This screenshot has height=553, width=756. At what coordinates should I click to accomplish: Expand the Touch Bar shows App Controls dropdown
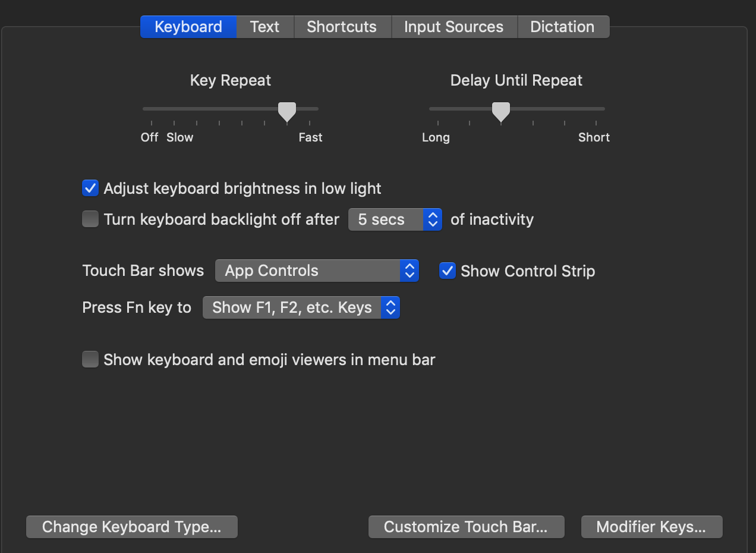click(316, 271)
